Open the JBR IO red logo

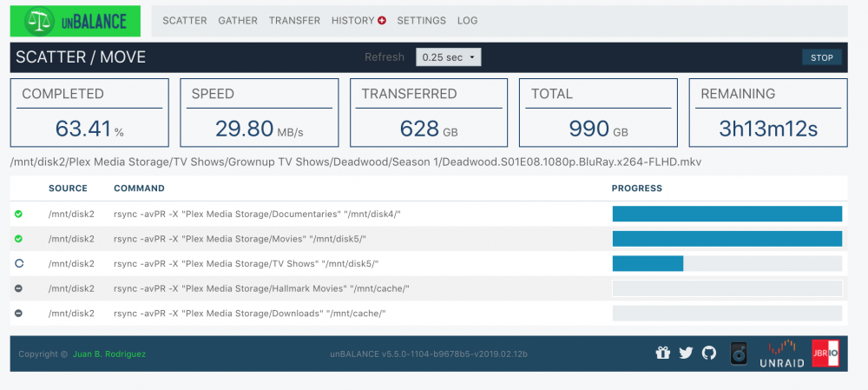(x=825, y=353)
